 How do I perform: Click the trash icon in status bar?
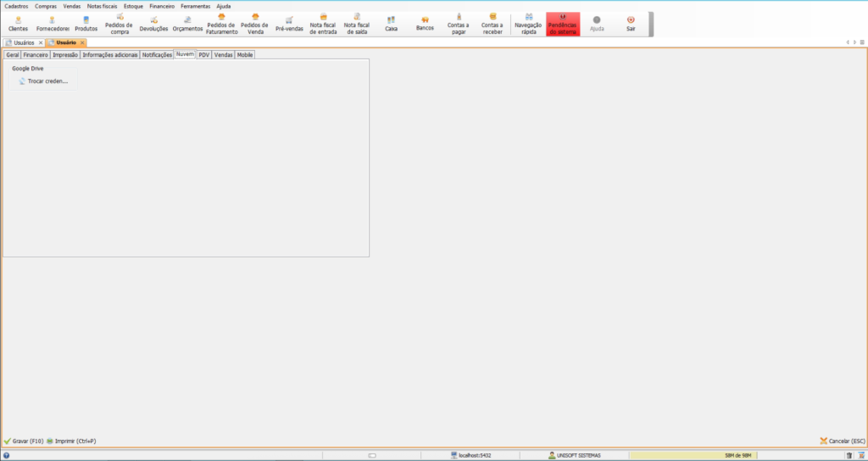(x=849, y=455)
